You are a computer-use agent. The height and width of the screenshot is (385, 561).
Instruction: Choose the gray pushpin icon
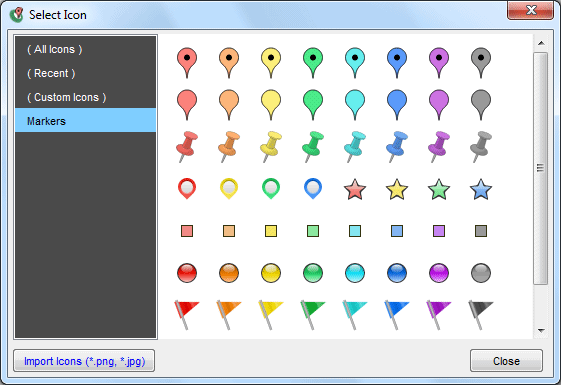click(480, 147)
